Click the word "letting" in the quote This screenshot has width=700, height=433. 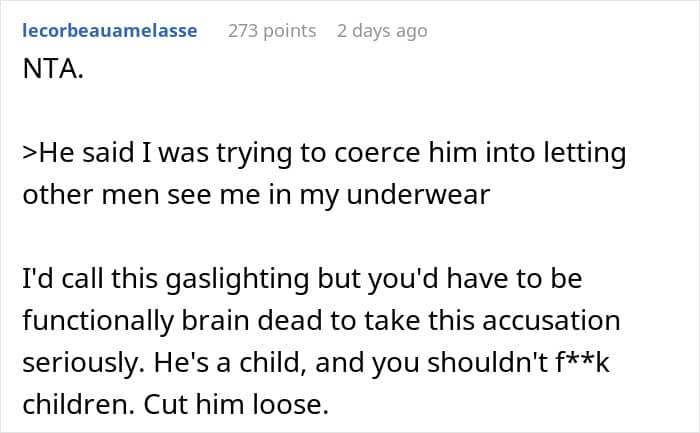coord(583,154)
